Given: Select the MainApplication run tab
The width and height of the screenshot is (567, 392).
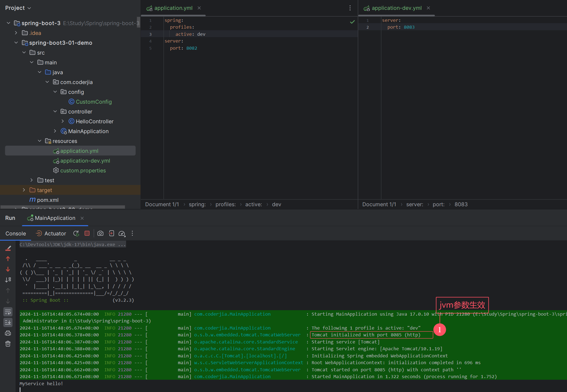Looking at the screenshot, I should point(55,218).
